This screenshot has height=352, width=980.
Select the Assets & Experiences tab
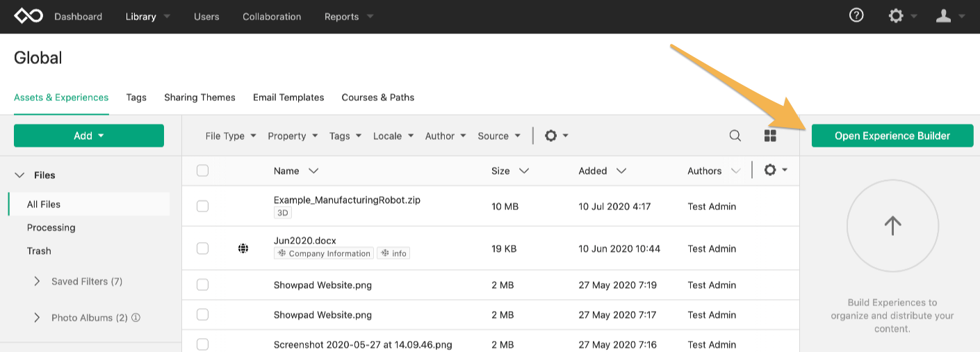[61, 97]
